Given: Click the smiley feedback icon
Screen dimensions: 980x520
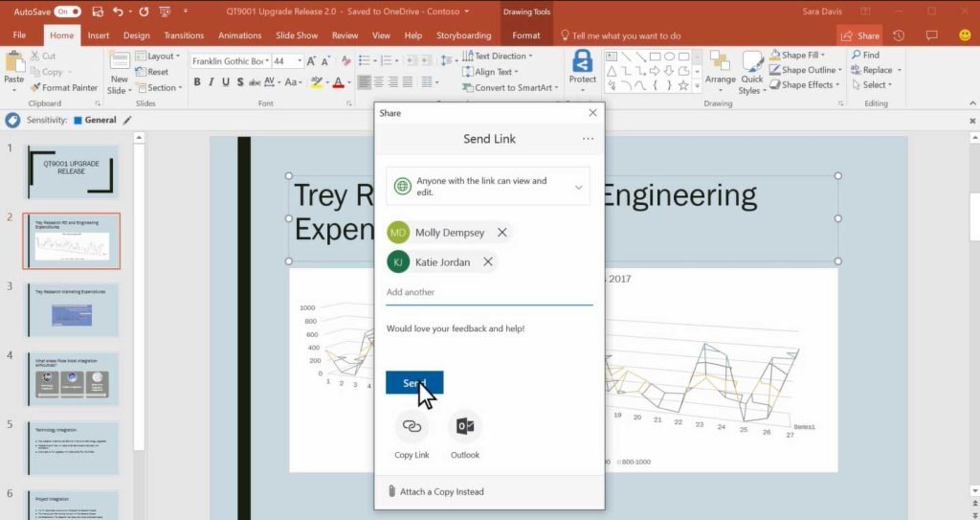Looking at the screenshot, I should (x=965, y=35).
